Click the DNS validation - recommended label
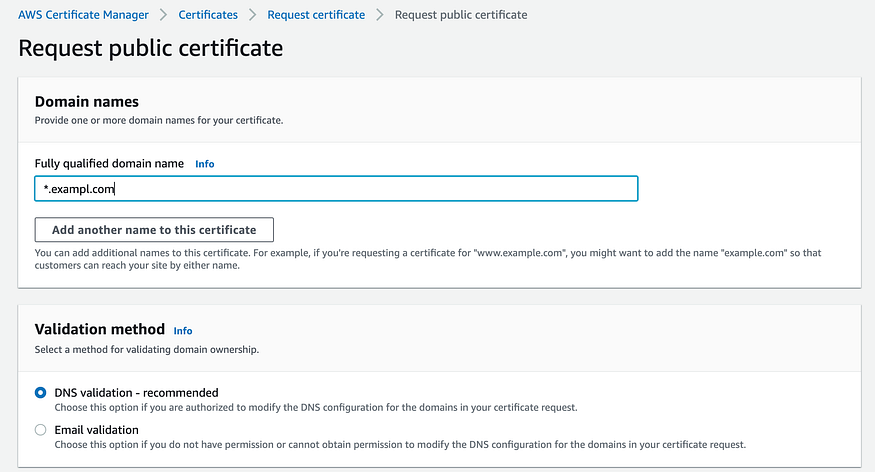The height and width of the screenshot is (472, 875). point(135,393)
